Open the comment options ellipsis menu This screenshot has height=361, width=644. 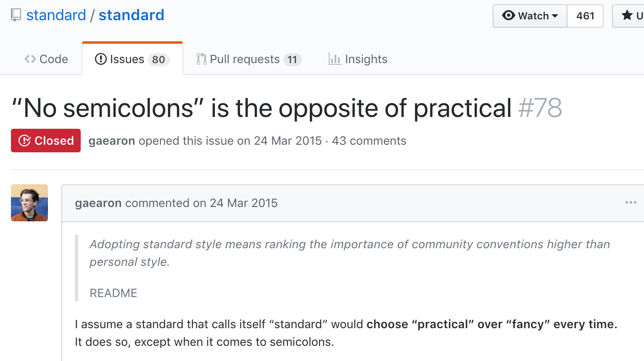[x=631, y=203]
